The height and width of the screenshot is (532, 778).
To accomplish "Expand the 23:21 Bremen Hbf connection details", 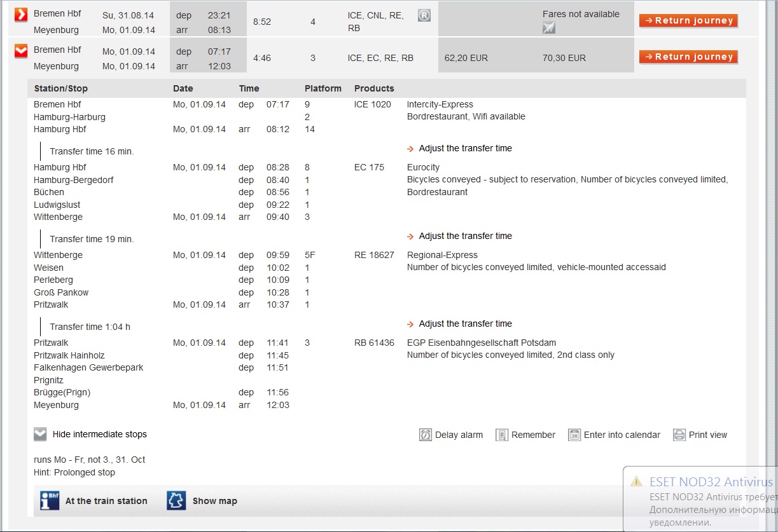I will coord(21,15).
